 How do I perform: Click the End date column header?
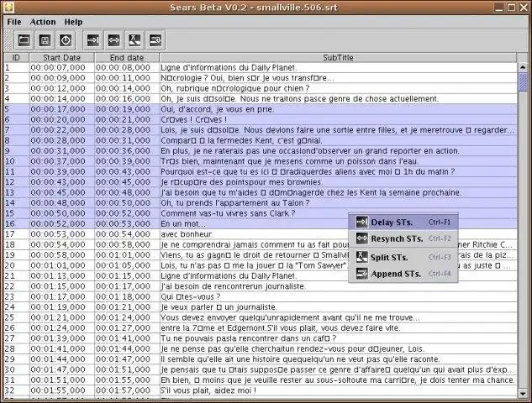[x=127, y=58]
